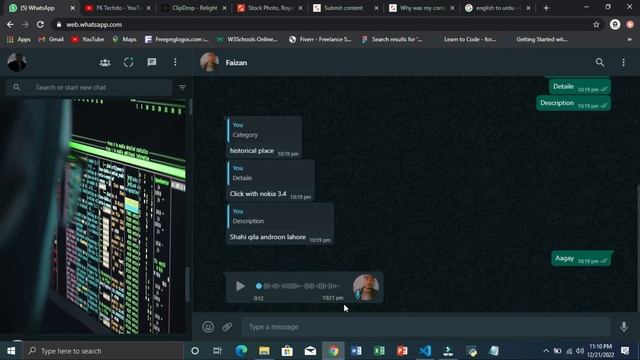The image size is (640, 360).
Task: Open volume control in system tray
Action: point(580,351)
